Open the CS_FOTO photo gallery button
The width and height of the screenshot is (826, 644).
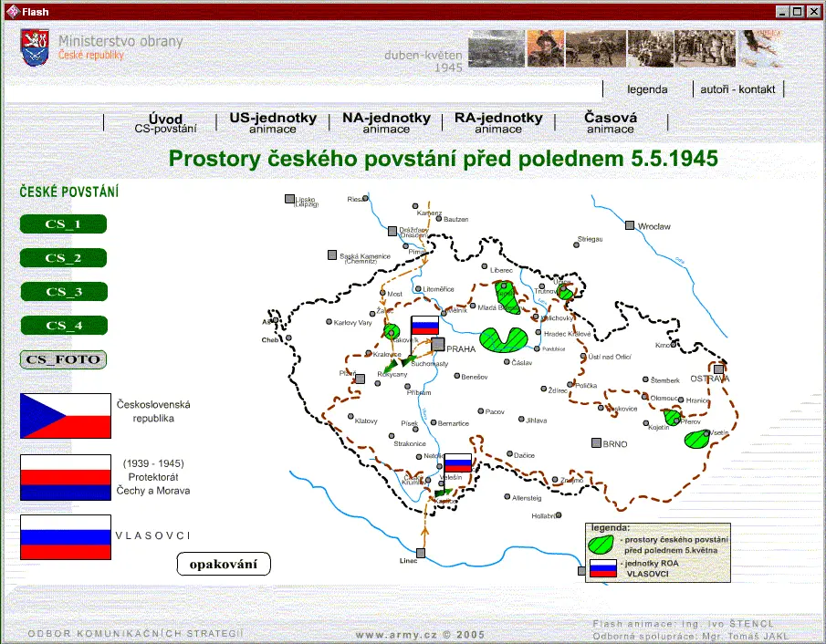[63, 359]
